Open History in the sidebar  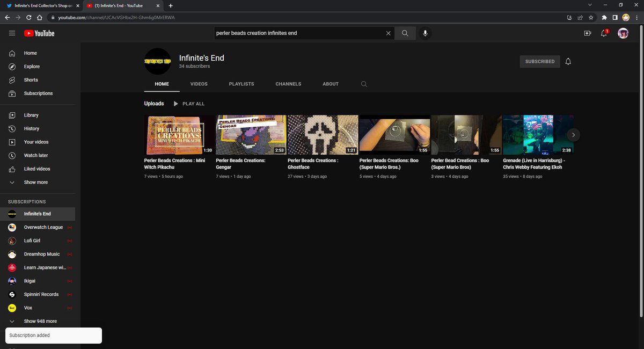(38, 129)
